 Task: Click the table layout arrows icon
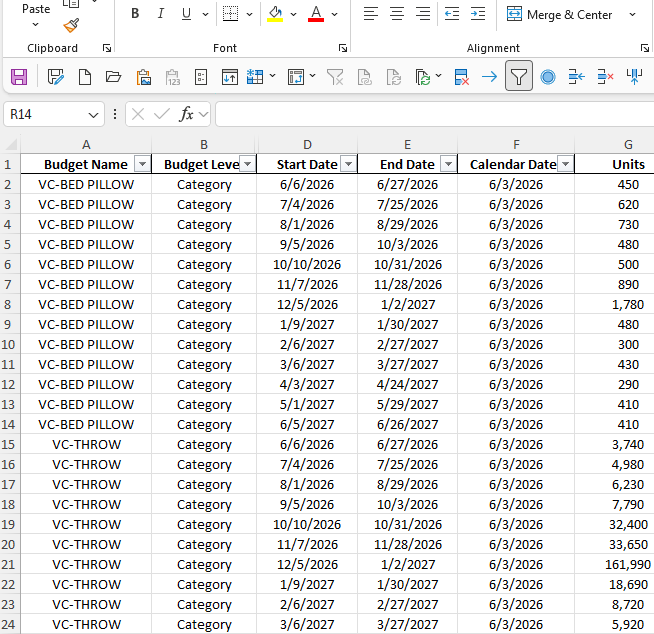tap(296, 77)
